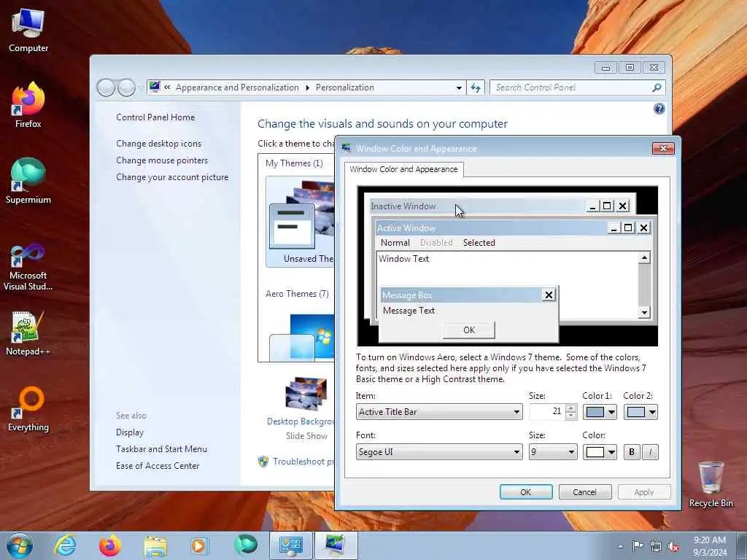747x560 pixels.
Task: Open Change mouse pointers link
Action: (162, 160)
